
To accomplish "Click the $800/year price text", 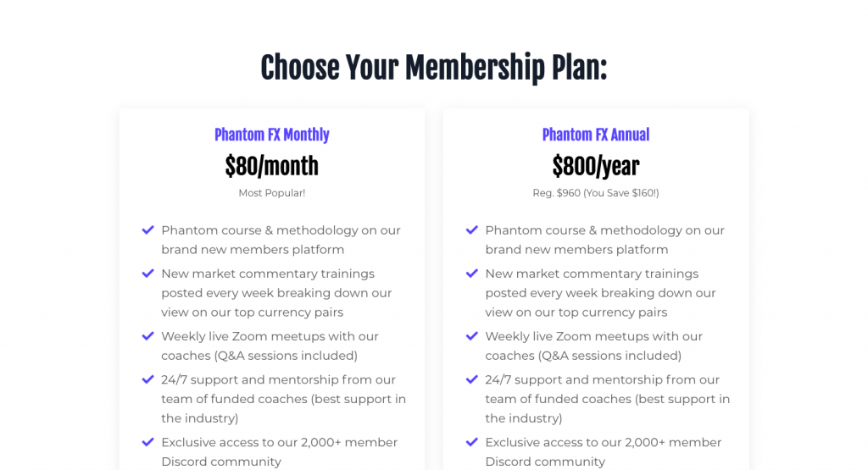I will point(596,167).
